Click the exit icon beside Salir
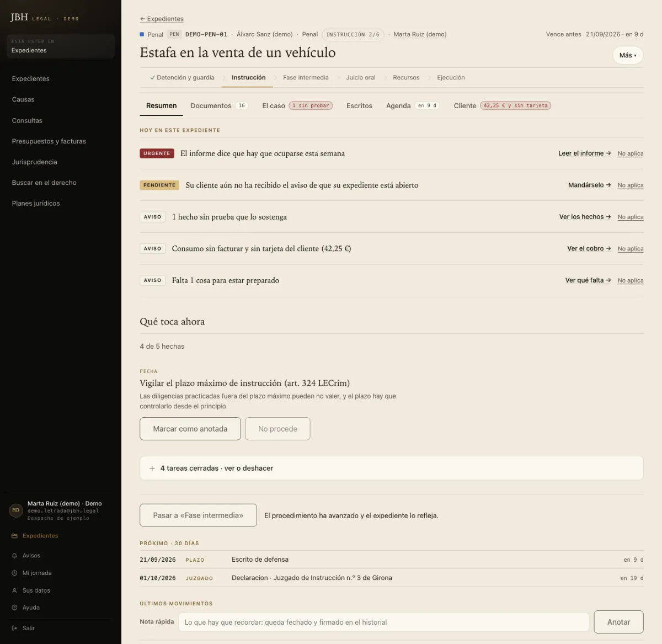 click(14, 628)
